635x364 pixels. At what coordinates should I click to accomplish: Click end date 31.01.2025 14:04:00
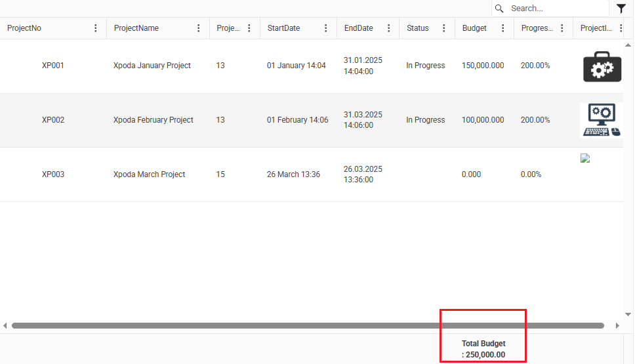coord(363,66)
